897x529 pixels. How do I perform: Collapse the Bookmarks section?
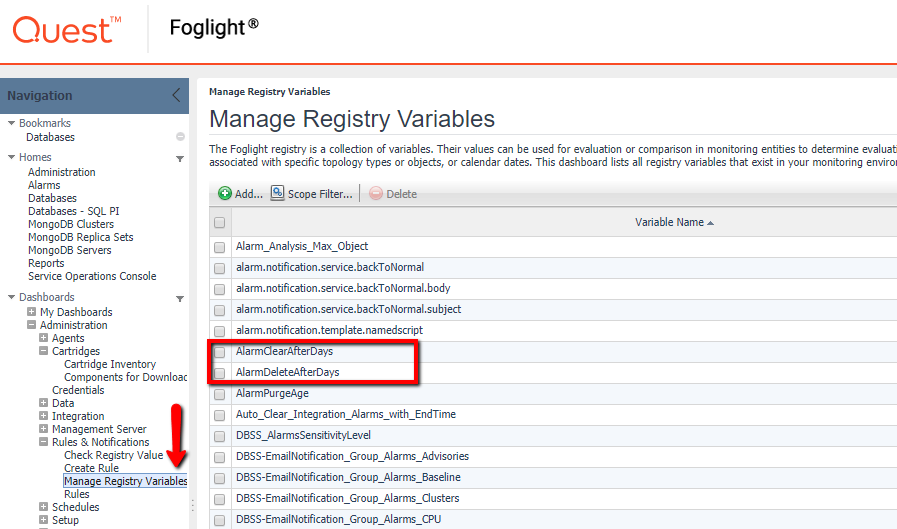11,122
